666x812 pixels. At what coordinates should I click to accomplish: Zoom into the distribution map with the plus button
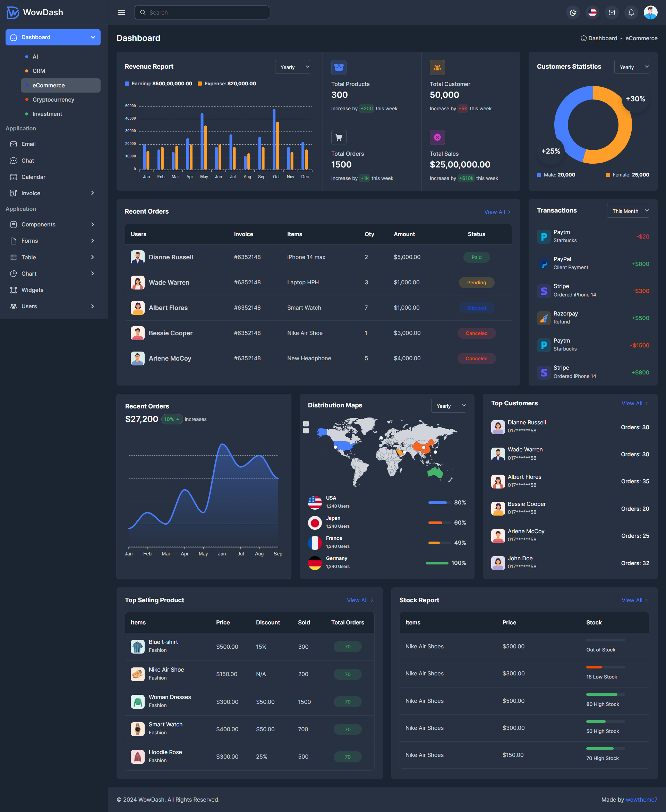click(306, 423)
